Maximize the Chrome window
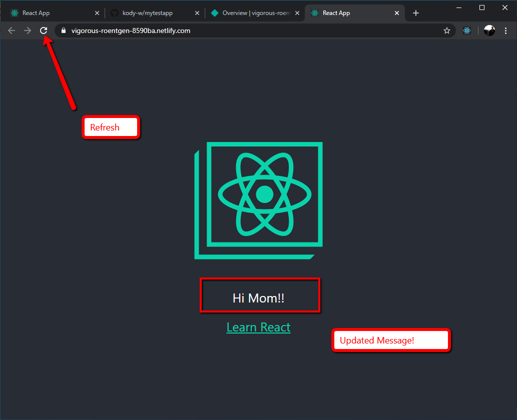This screenshot has height=420, width=517. point(482,7)
